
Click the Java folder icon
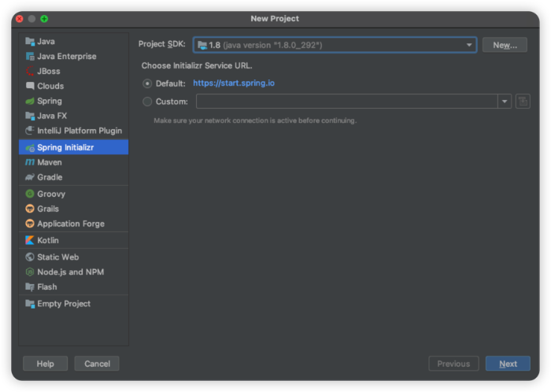pyautogui.click(x=30, y=42)
